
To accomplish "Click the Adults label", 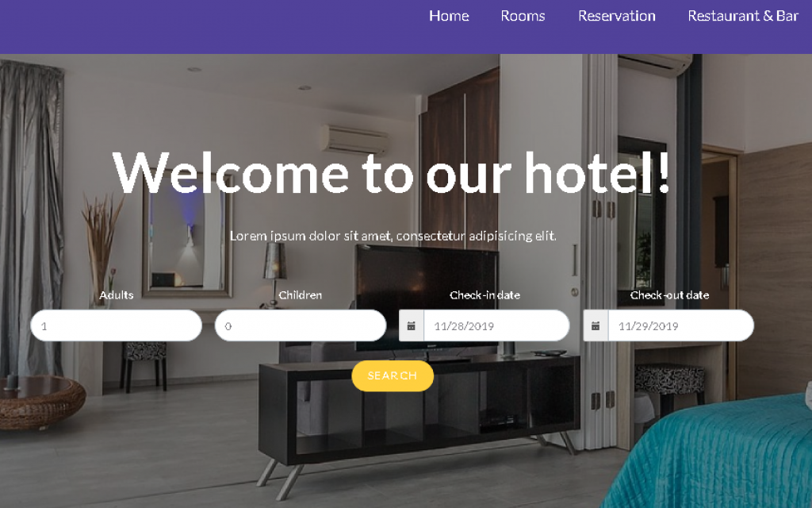I will pyautogui.click(x=116, y=295).
